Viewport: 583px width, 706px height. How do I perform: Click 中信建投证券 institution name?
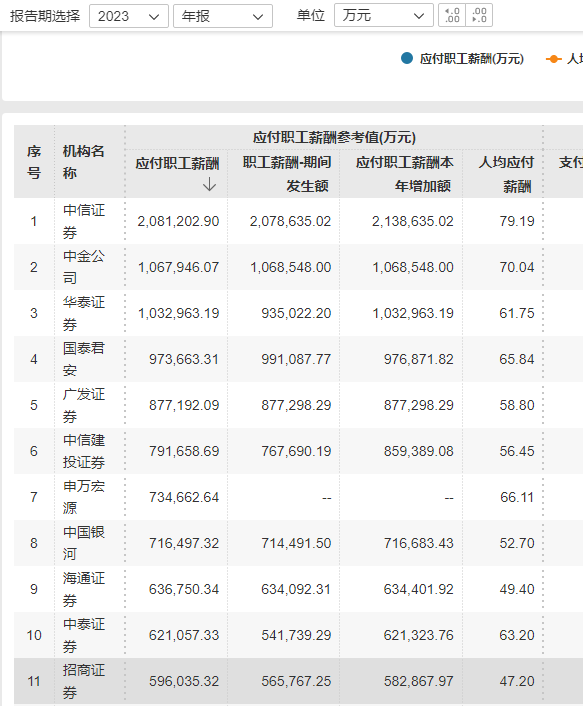click(84, 451)
